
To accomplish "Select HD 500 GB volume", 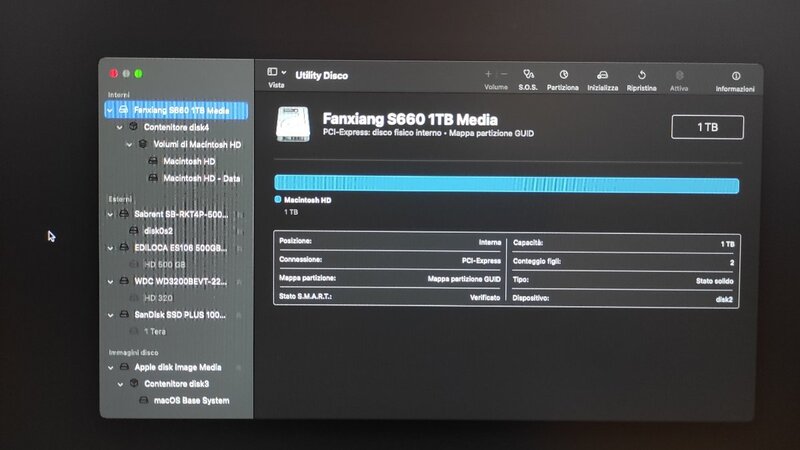I will pyautogui.click(x=164, y=264).
